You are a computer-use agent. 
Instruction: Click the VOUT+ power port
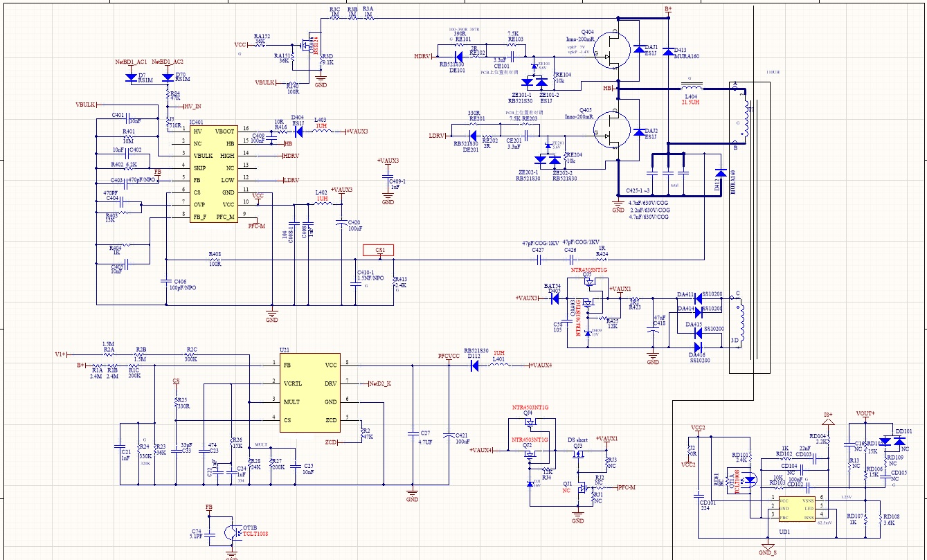coord(865,413)
